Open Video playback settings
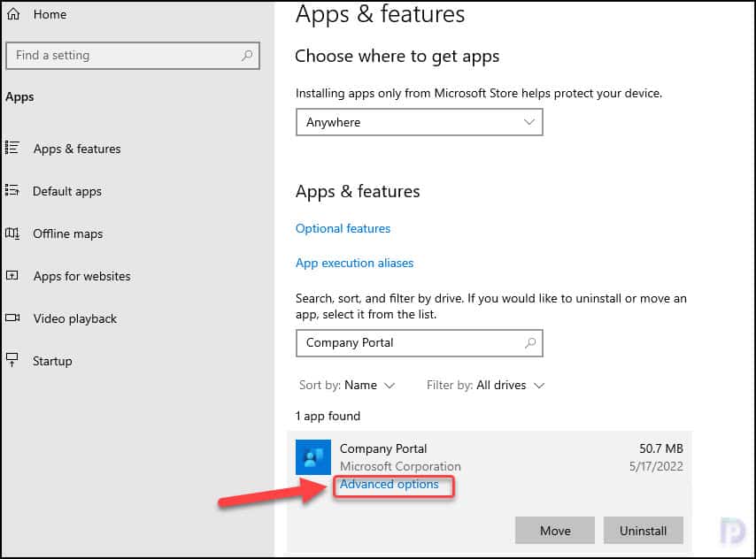Image resolution: width=756 pixels, height=559 pixels. point(74,318)
